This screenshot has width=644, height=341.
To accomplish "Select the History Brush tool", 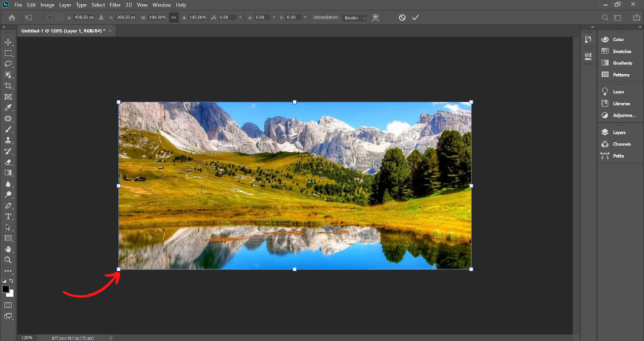I will (8, 151).
